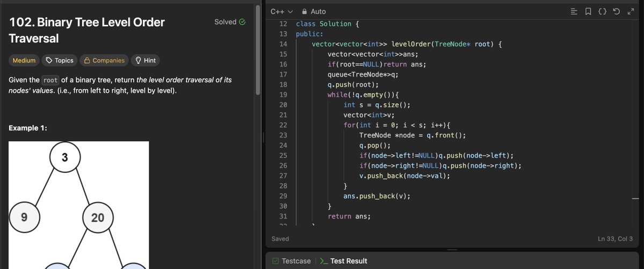The height and width of the screenshot is (269, 644).
Task: Click the horizontal handle above Testcase panel
Action: (452, 250)
